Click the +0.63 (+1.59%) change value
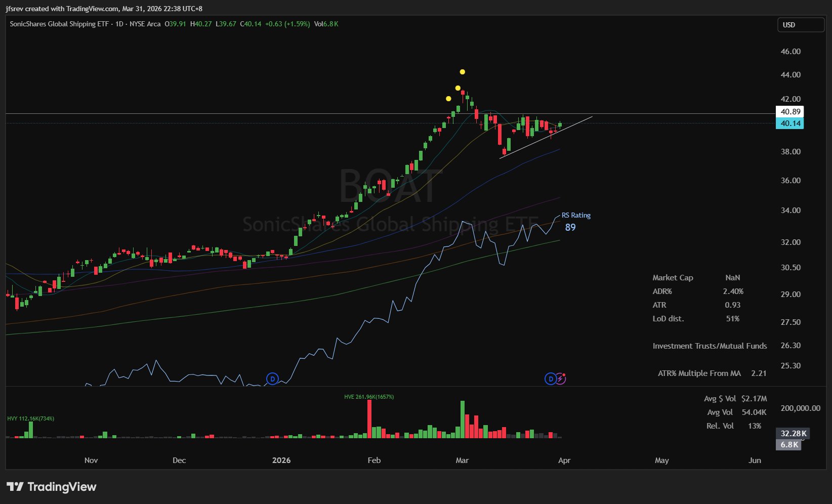 click(287, 24)
